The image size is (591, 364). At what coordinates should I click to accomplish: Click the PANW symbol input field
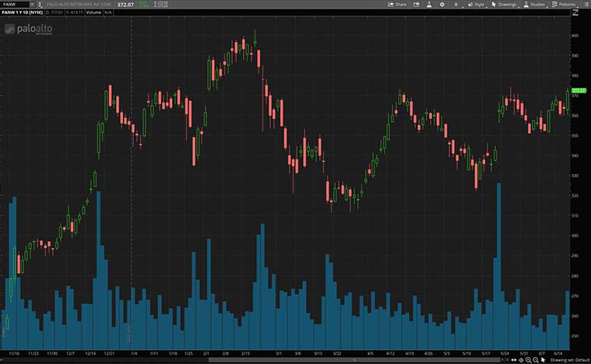coord(15,5)
